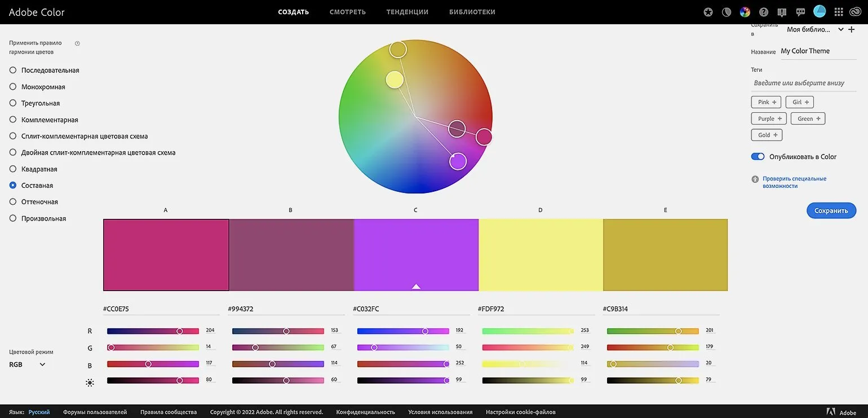Open Проверить специальные возможности link

(x=794, y=182)
